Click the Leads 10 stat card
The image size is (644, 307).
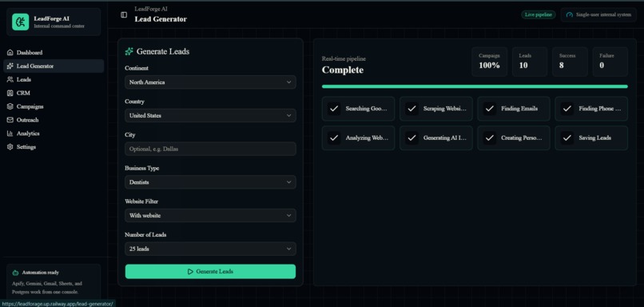tap(530, 62)
